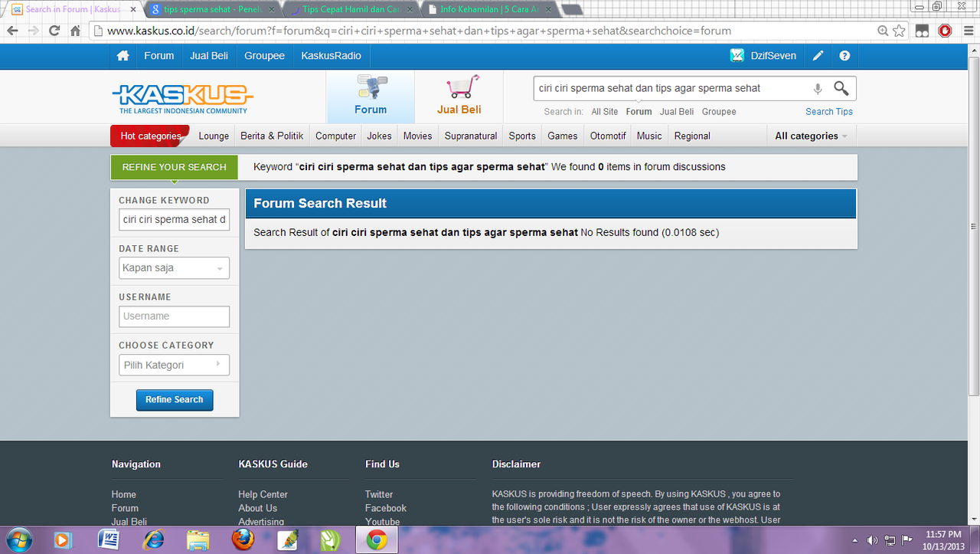This screenshot has height=554, width=980.
Task: Open the Twitter footer link
Action: [378, 495]
